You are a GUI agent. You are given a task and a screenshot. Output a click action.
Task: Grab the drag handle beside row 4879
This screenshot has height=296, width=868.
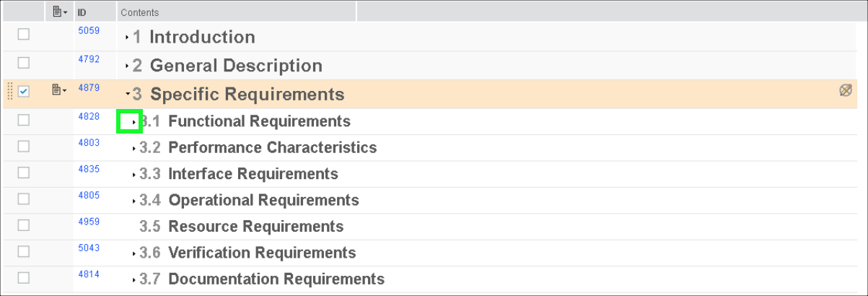9,92
